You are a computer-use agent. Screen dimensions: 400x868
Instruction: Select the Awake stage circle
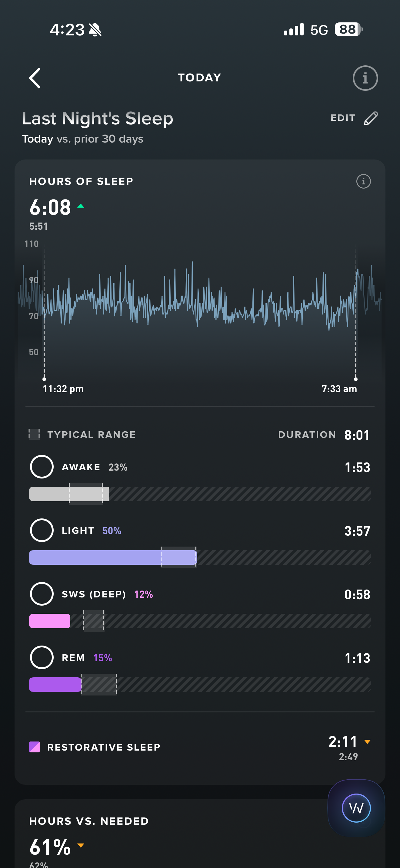point(42,467)
